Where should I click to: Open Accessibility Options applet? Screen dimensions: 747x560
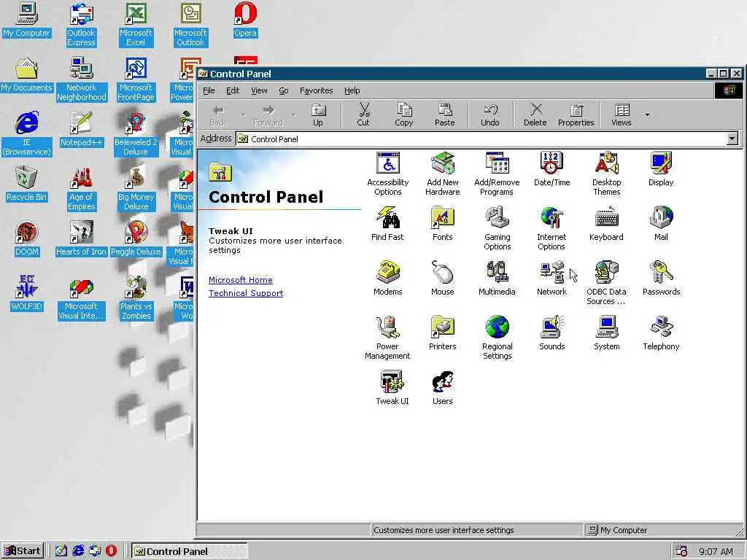coord(388,174)
